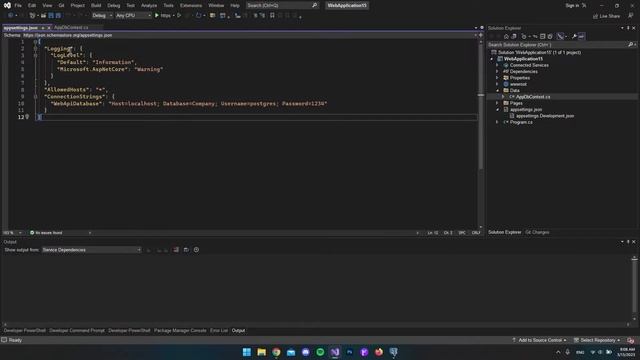Click the Visual Studio logo icon
This screenshot has width=640, height=360.
[x=7, y=5]
